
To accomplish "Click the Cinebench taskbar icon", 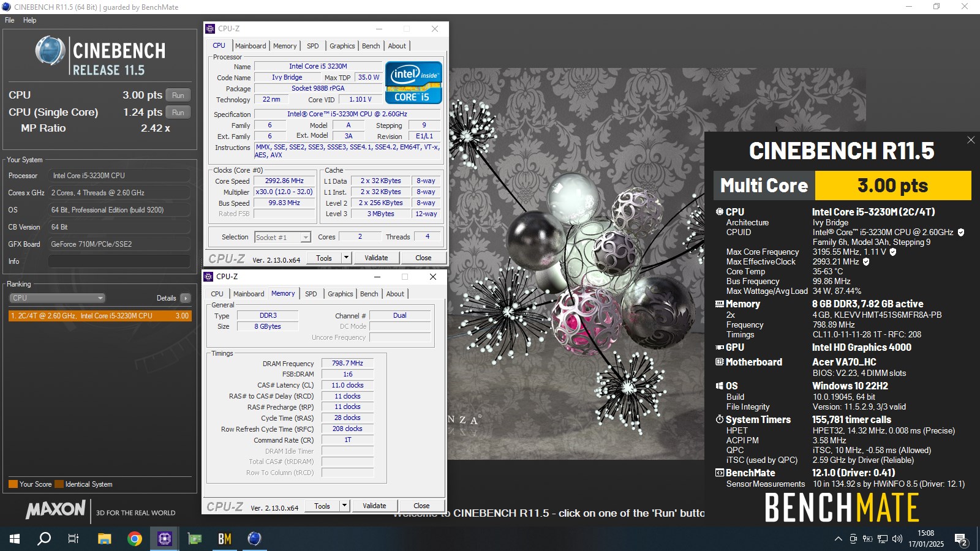I will click(255, 539).
